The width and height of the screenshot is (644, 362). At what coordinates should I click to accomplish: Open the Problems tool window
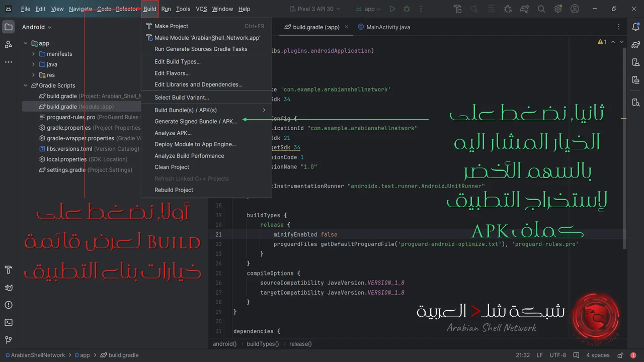point(9,305)
